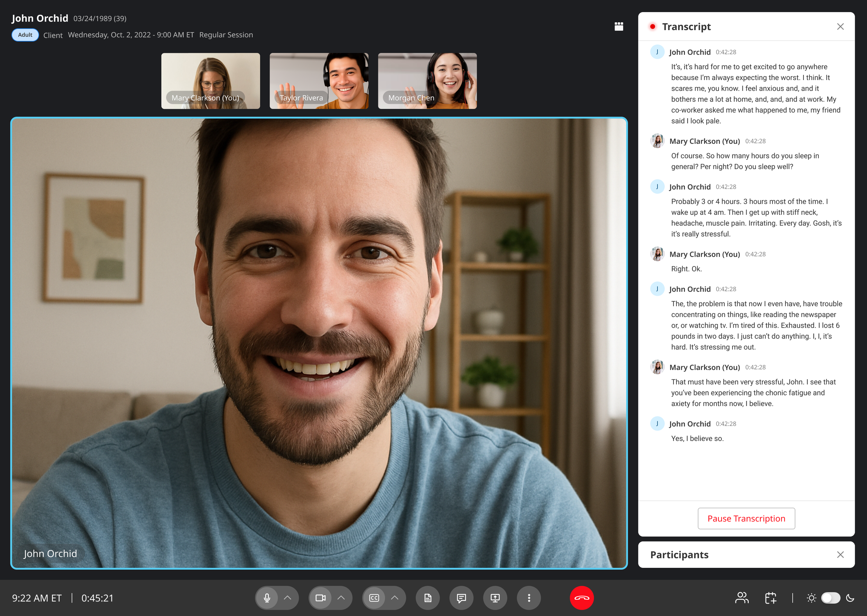867x616 pixels.
Task: Toggle closed captions button
Action: 374,598
